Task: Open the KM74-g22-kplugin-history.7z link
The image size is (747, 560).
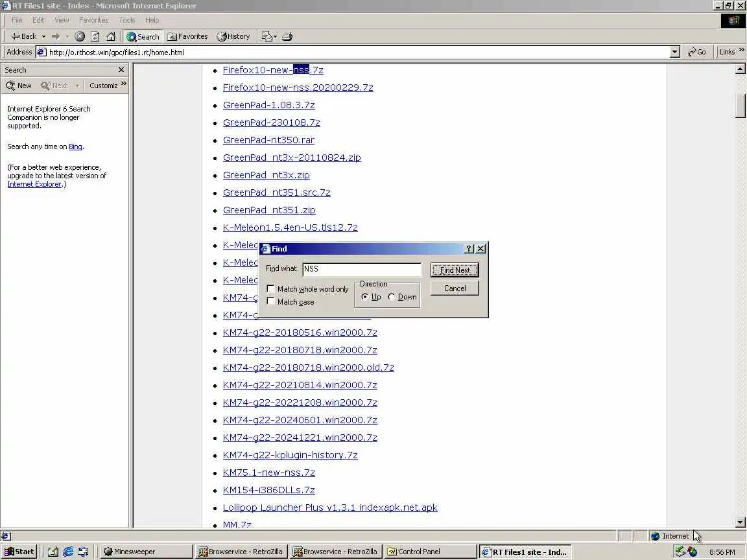Action: coord(290,455)
